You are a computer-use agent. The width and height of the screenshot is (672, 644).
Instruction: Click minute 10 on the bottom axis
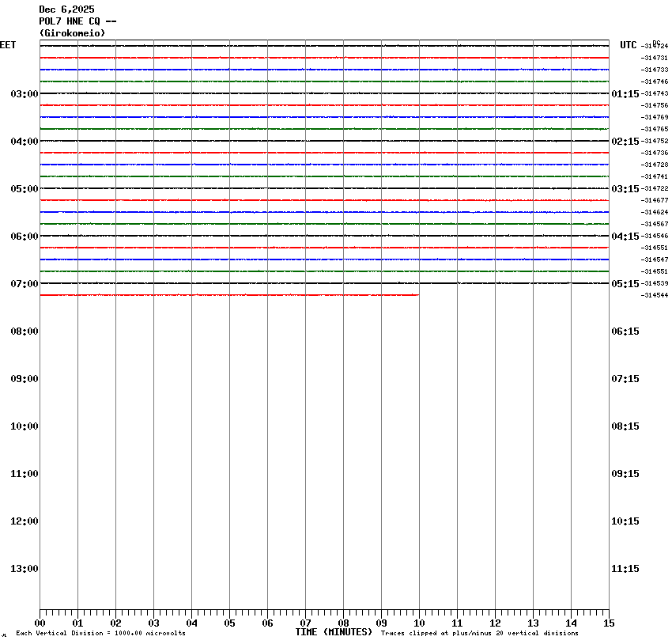pos(419,623)
